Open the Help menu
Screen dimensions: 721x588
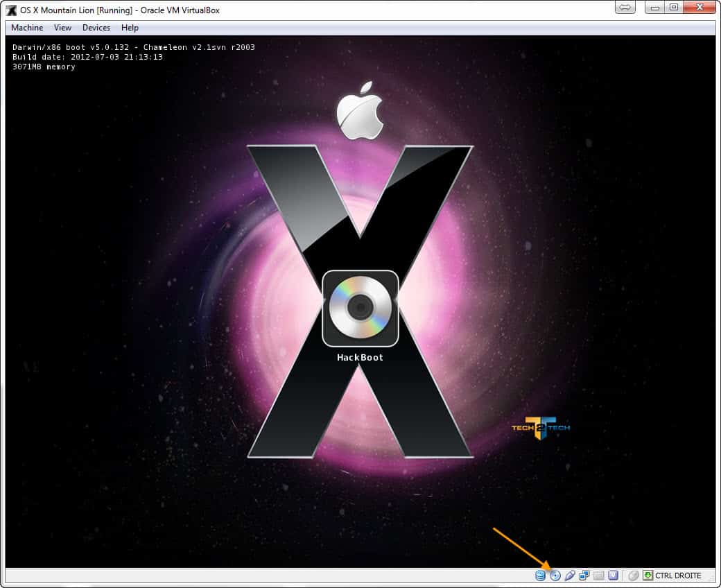130,28
